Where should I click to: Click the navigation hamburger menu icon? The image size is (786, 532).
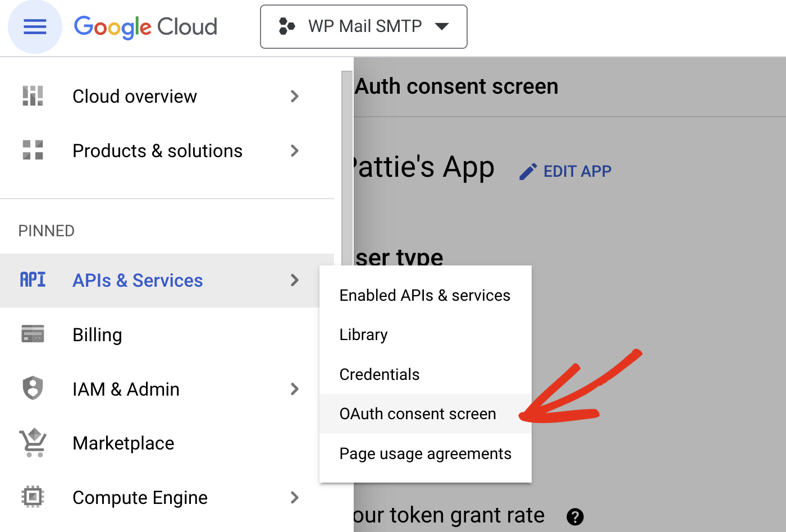(x=35, y=26)
